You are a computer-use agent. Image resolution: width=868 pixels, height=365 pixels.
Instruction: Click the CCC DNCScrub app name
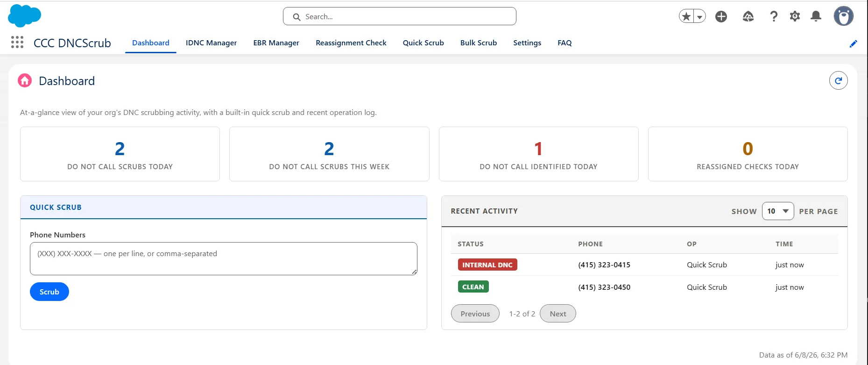pos(72,43)
